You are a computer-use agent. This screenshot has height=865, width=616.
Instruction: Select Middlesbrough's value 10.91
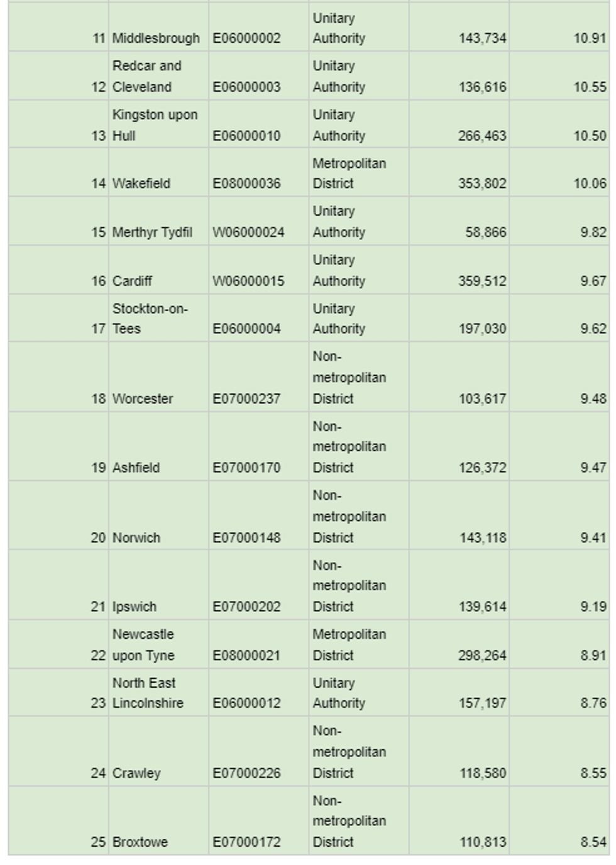click(x=590, y=38)
